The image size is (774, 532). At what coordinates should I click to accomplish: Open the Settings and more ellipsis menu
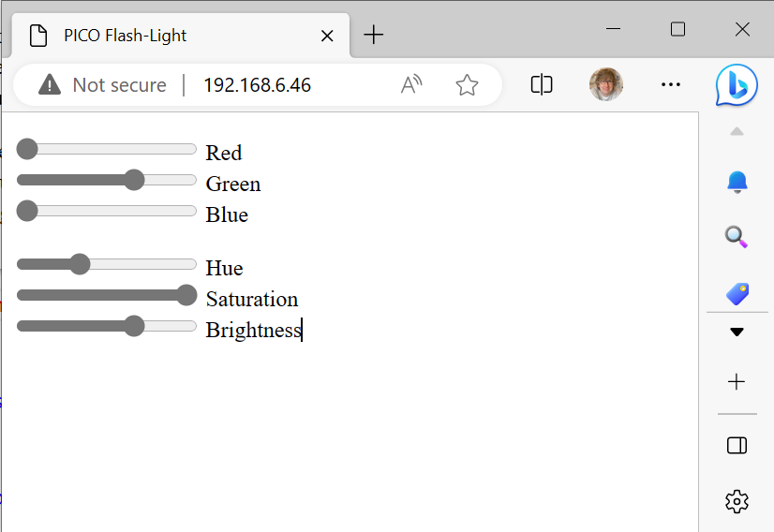[670, 84]
